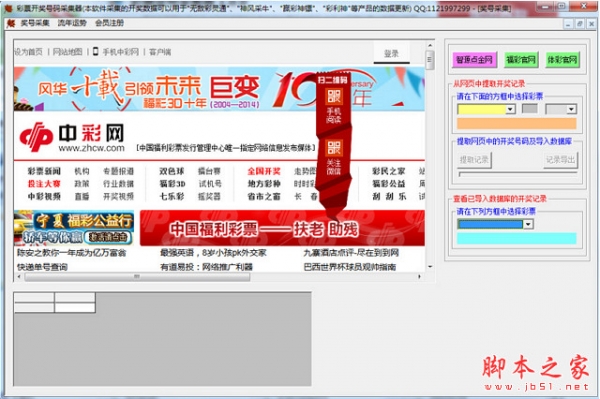The height and width of the screenshot is (399, 600).
Task: Open 彩民之家 navigation link
Action: 389,171
